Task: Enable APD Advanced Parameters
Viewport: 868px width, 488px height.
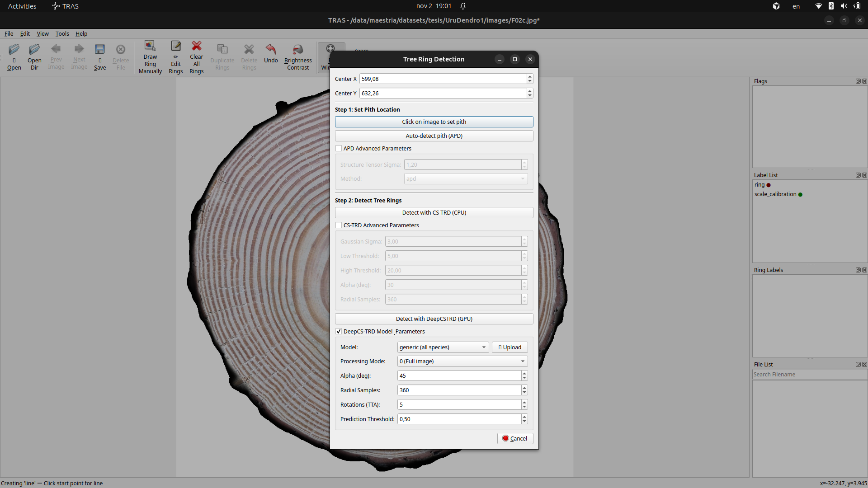Action: coord(338,148)
